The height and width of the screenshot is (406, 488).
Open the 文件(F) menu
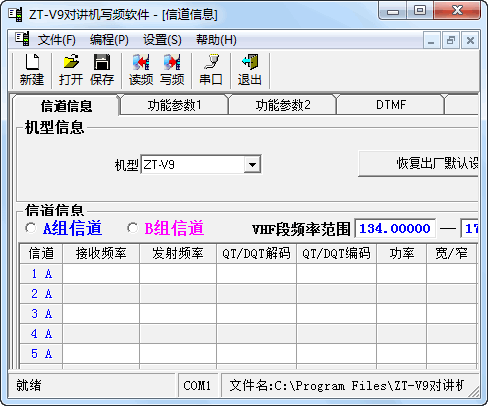[57, 40]
